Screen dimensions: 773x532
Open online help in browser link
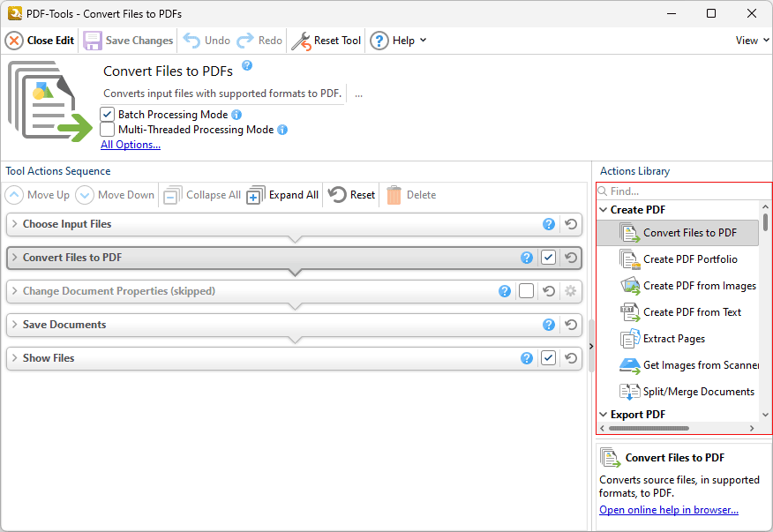669,510
